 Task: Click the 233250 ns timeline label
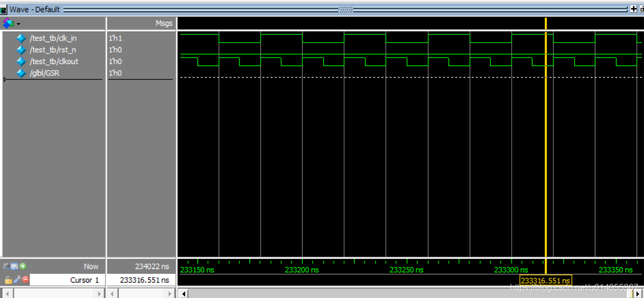(406, 270)
